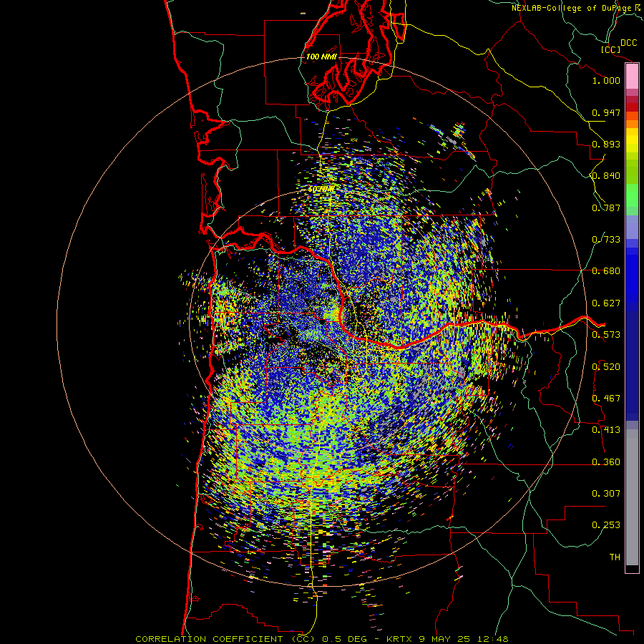Viewport: 644px width, 644px height.
Task: Click the 0.840 legend value
Action: tap(606, 176)
